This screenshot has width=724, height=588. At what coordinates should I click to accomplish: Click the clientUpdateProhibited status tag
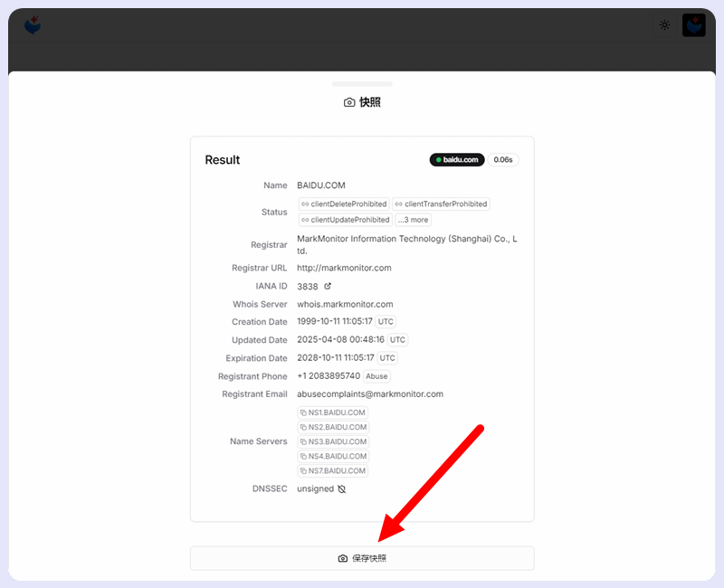click(346, 220)
